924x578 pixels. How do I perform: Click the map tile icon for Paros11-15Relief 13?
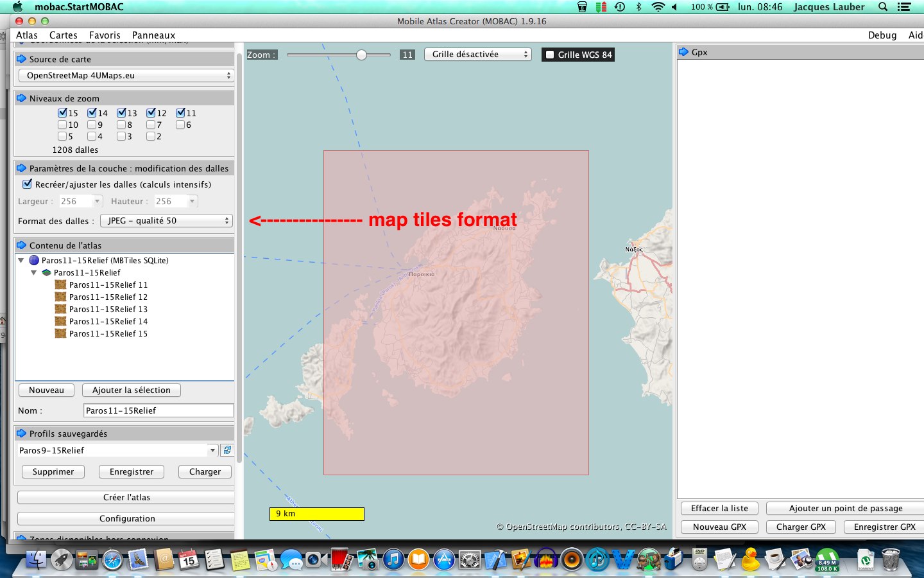point(60,309)
